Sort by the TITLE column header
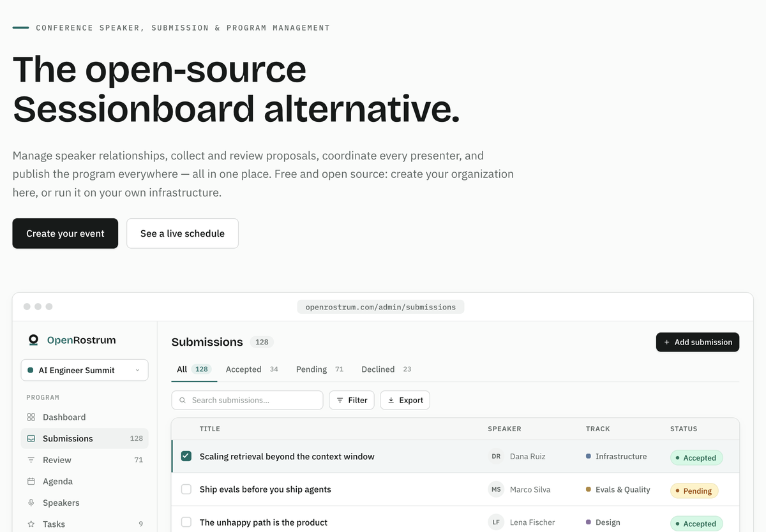Image resolution: width=766 pixels, height=532 pixels. (x=210, y=429)
